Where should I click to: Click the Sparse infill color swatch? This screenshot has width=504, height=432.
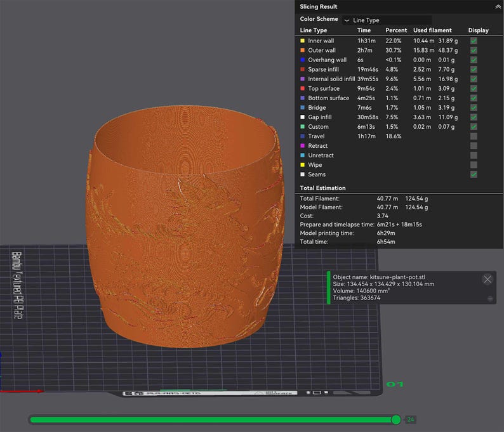pos(303,69)
